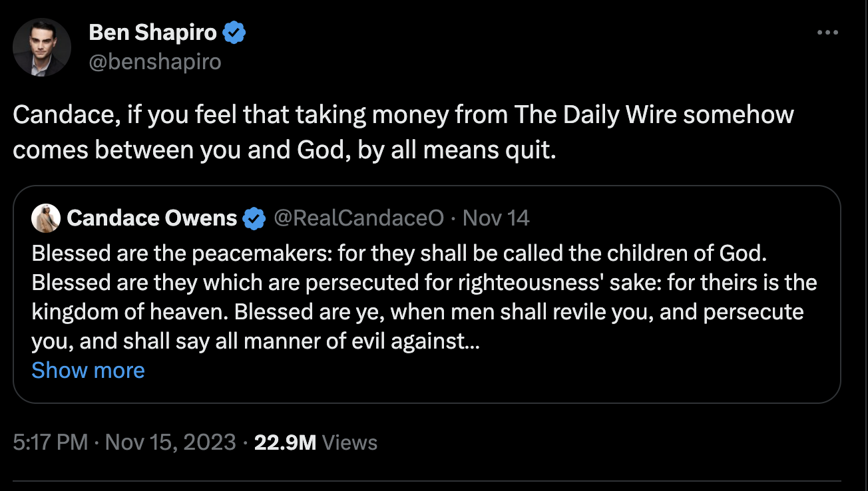
Task: Click Candace Owens' small avatar in quoted tweet
Action: [x=46, y=218]
